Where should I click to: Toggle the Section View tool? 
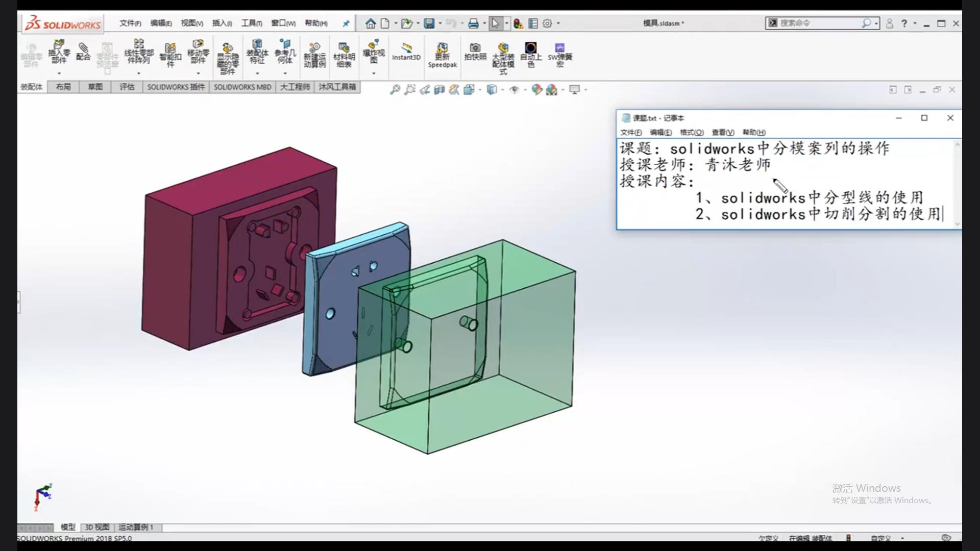pyautogui.click(x=439, y=90)
